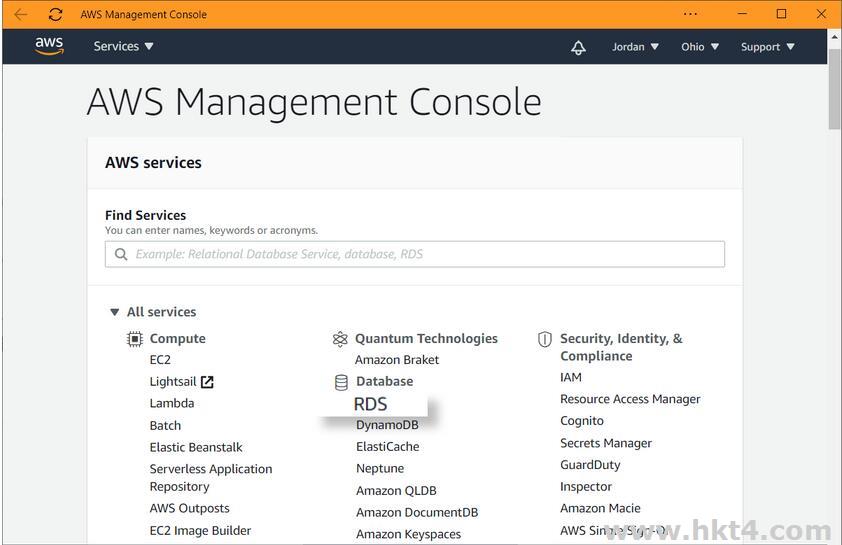Image resolution: width=842 pixels, height=545 pixels.
Task: Click the Security shield icon
Action: tap(545, 340)
